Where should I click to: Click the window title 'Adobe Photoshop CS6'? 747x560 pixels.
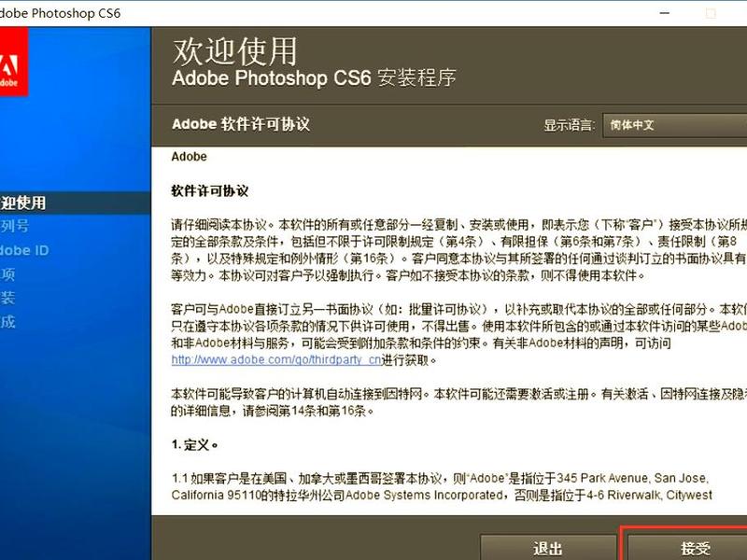pos(60,13)
